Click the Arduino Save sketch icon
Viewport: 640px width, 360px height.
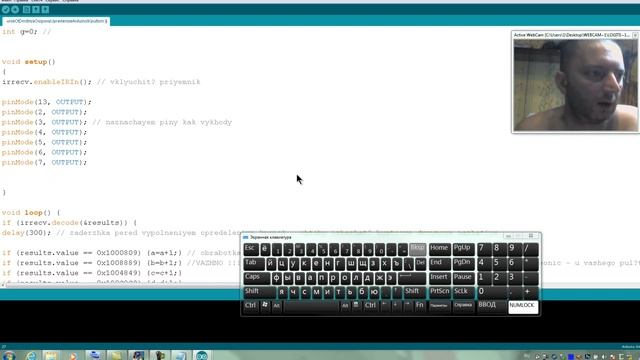pos(45,9)
